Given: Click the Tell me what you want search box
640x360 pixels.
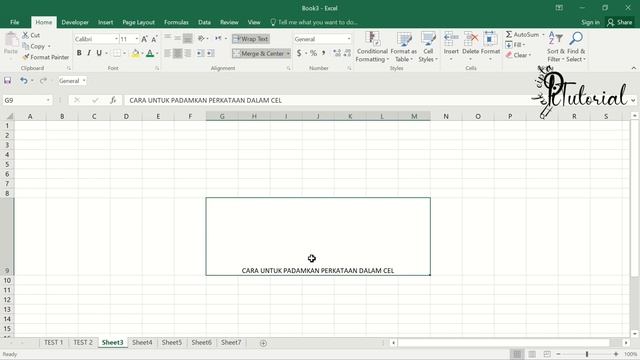Looking at the screenshot, I should click(x=314, y=22).
